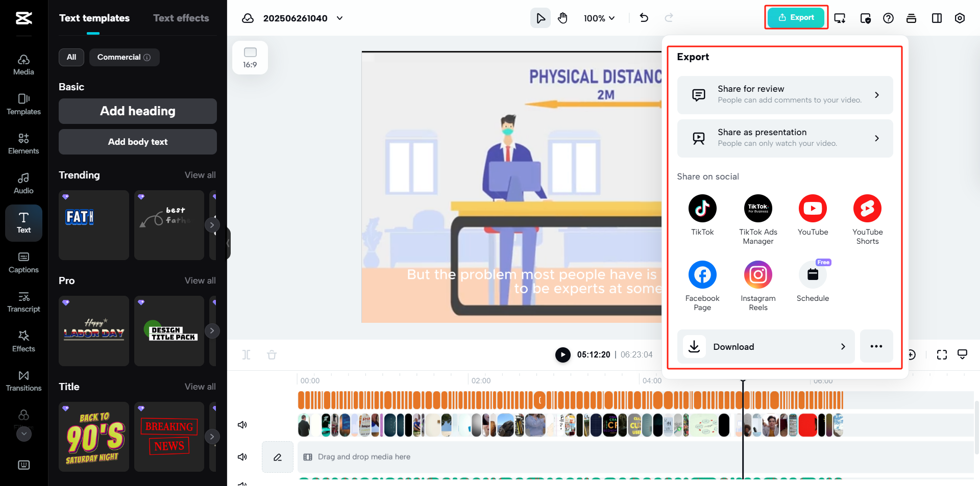Open the Elements sidebar tab
The height and width of the screenshot is (486, 980).
[23, 143]
